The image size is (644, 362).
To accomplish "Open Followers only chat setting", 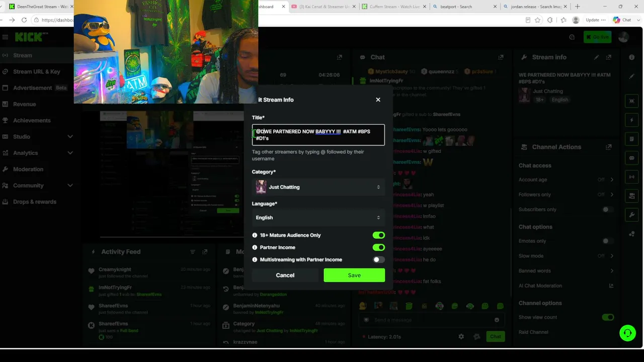I will coord(566,195).
